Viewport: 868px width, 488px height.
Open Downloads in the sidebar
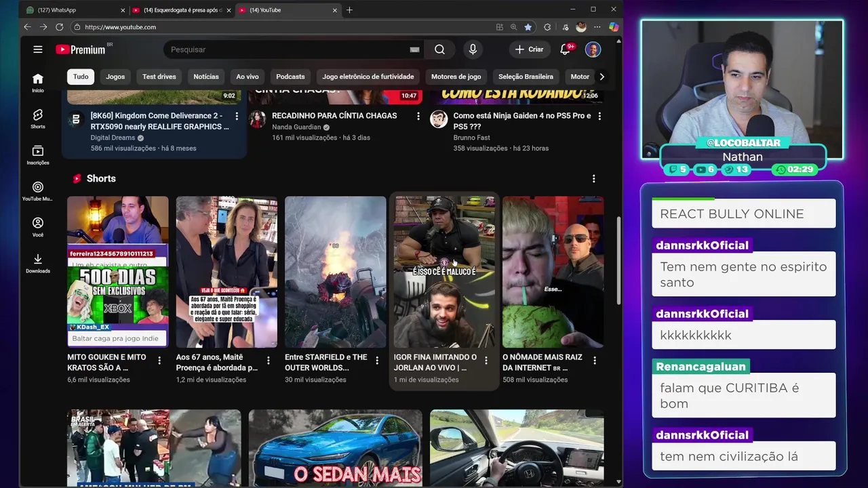pyautogui.click(x=38, y=263)
